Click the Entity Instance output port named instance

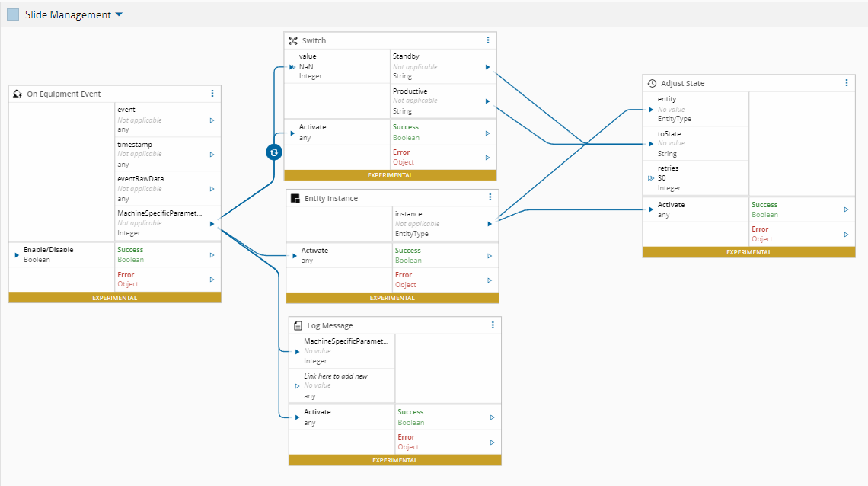pyautogui.click(x=490, y=224)
